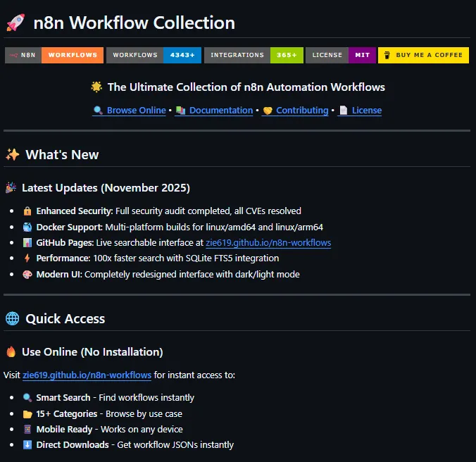Click 'Smart Search' bold text
476x462 pixels.
(63, 397)
